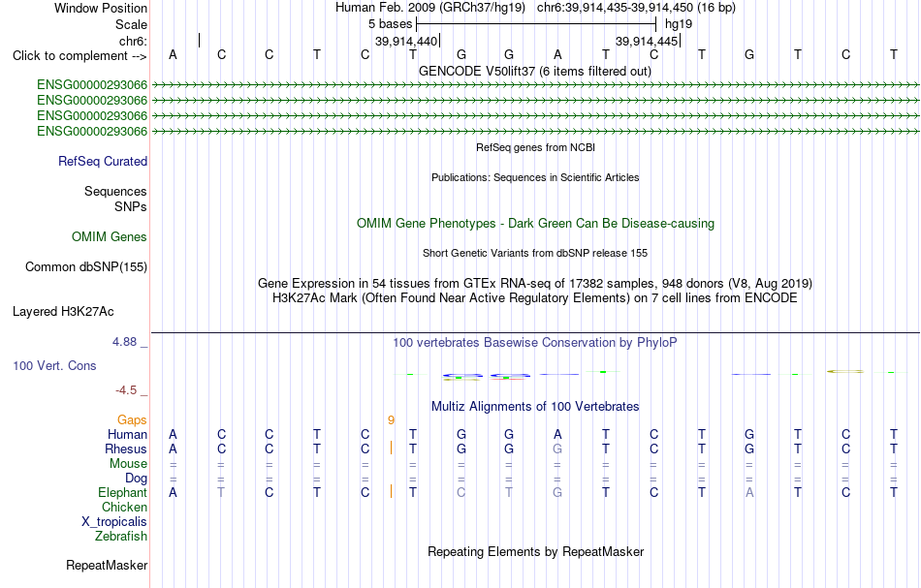Click the 39,914,440 ruler position marker
The height and width of the screenshot is (588, 921).
click(406, 41)
